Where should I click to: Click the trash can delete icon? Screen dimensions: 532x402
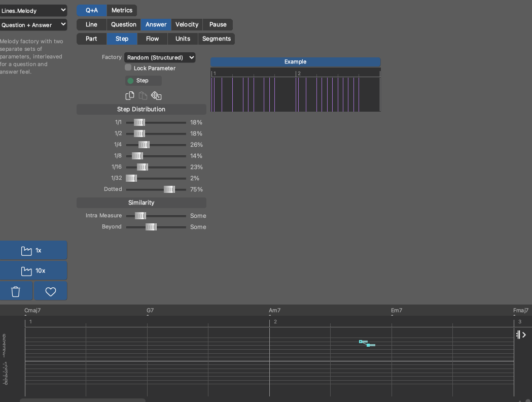pos(16,291)
